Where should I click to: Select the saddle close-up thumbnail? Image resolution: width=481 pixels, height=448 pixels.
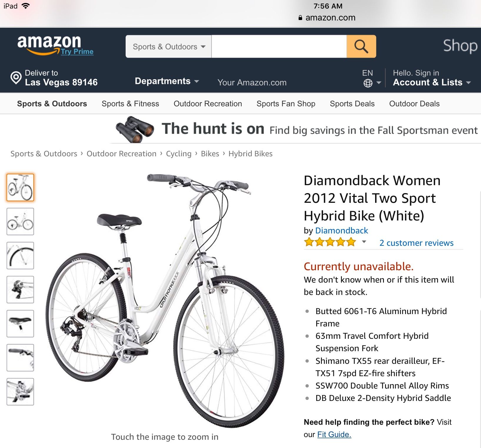click(x=20, y=323)
